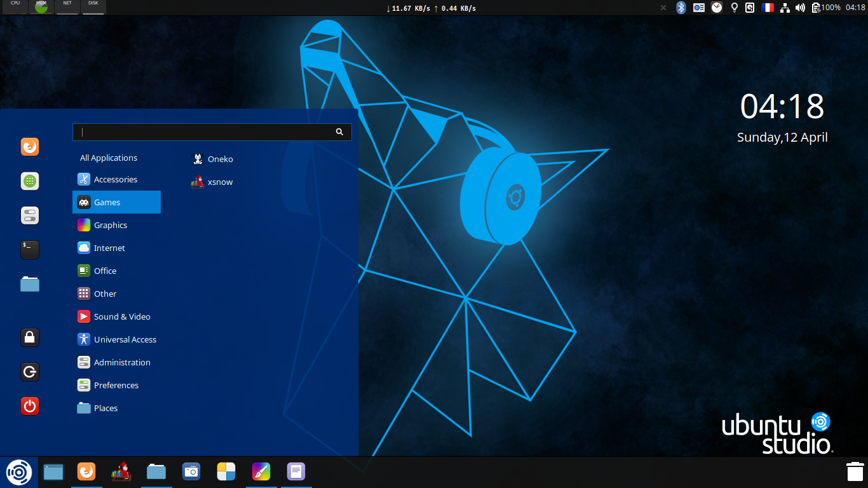Open the Office category
This screenshot has width=868, height=488.
tap(116, 271)
